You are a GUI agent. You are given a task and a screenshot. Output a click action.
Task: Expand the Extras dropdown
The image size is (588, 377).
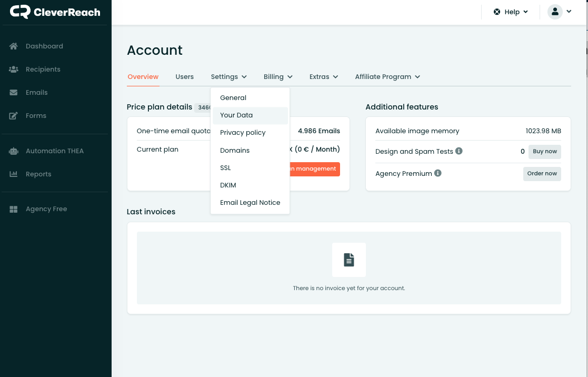click(323, 76)
